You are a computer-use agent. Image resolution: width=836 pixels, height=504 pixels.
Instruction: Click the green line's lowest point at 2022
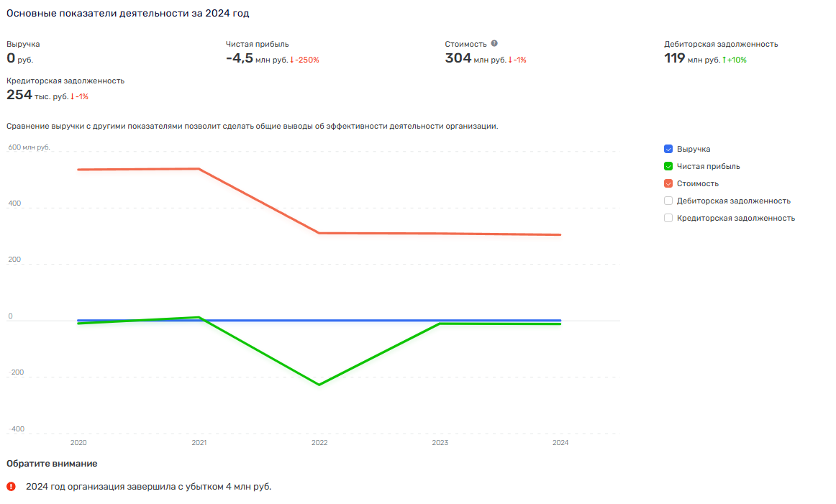319,385
